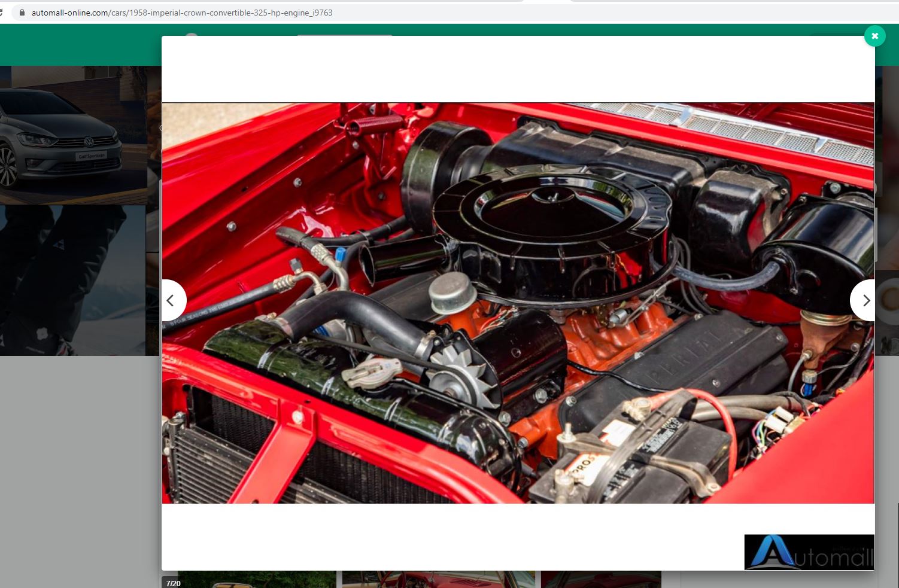Click the blank white area above engine photo
The height and width of the screenshot is (588, 899).
(518, 69)
